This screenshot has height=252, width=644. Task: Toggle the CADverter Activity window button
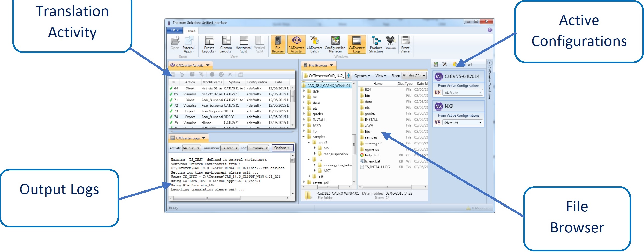[x=296, y=44]
